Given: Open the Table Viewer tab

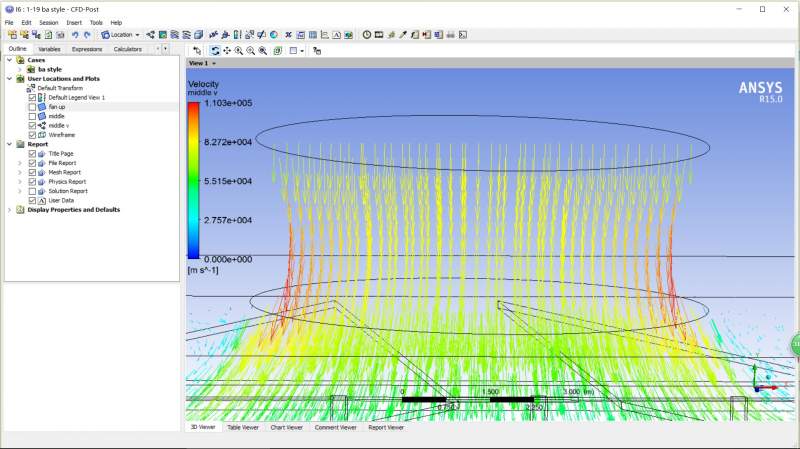Looking at the screenshot, I should (x=241, y=427).
